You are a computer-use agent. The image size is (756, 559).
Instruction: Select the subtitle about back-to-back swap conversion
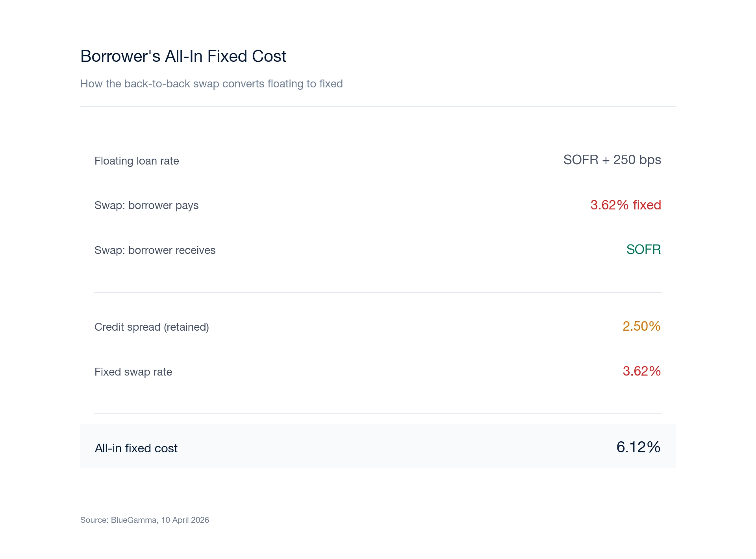[211, 83]
